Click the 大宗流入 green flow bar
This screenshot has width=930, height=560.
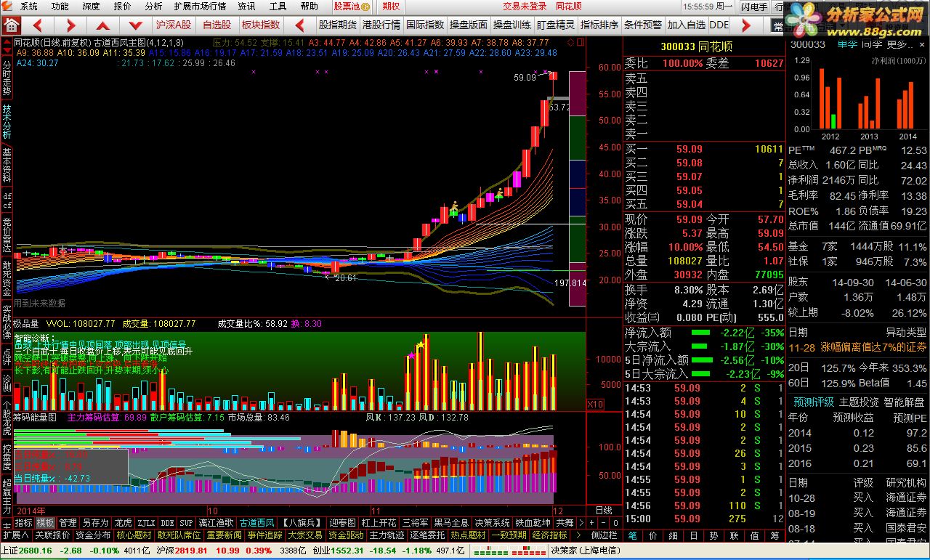[700, 346]
